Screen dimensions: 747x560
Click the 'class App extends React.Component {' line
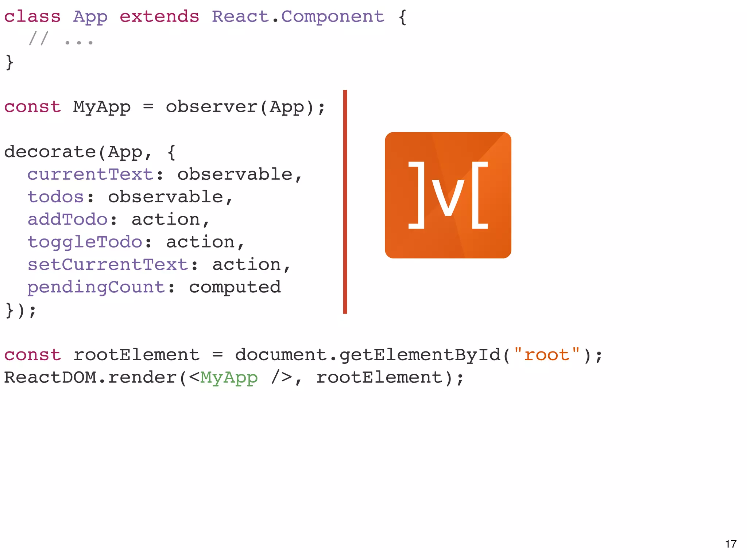coord(205,17)
